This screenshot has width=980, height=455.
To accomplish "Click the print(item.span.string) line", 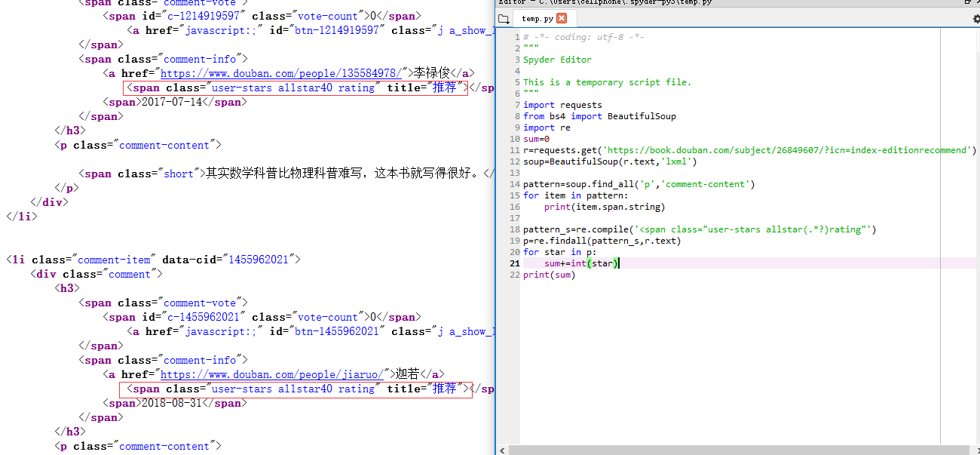I will point(605,207).
